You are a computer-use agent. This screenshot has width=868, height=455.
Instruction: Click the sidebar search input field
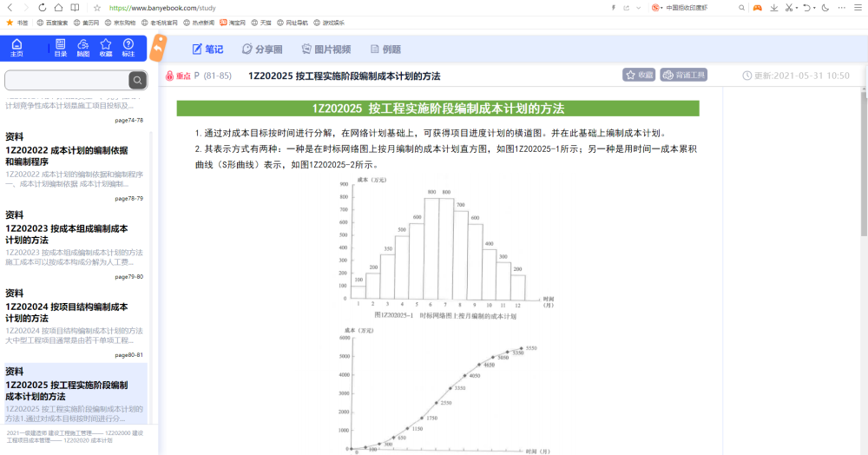coord(66,81)
